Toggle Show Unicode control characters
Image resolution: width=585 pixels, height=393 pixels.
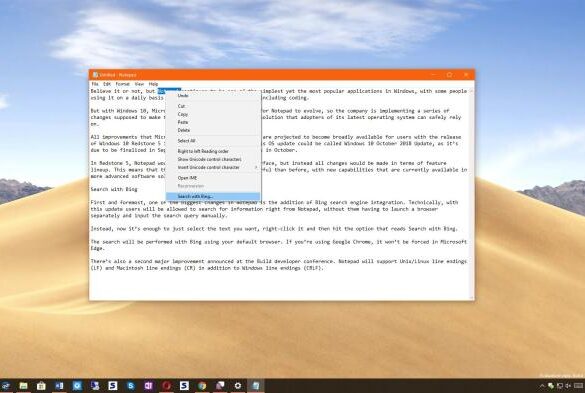[x=213, y=159]
